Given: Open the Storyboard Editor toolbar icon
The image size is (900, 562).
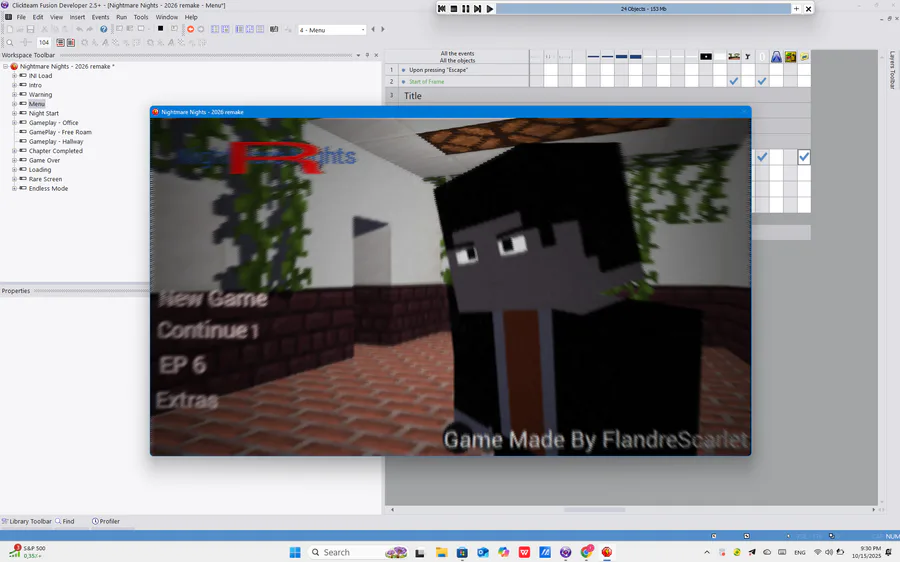Looking at the screenshot, I should click(x=215, y=29).
